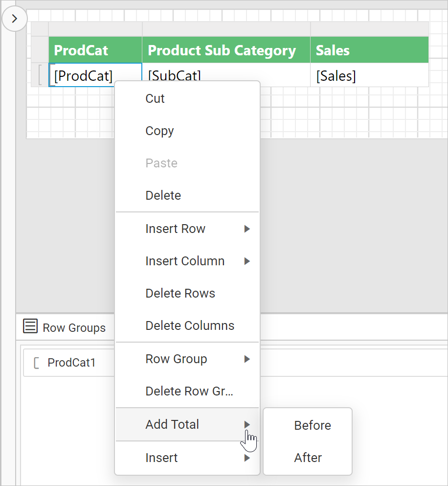Click After to add total below group
This screenshot has width=448, height=486.
coord(308,458)
